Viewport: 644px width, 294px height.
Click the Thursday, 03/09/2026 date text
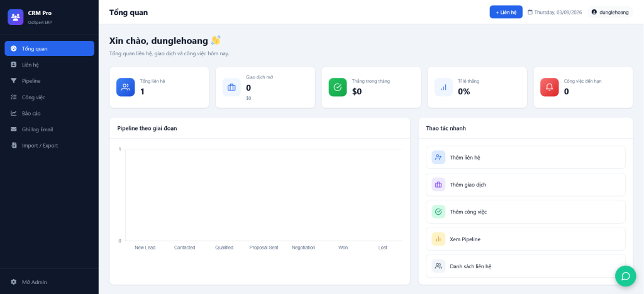click(558, 13)
